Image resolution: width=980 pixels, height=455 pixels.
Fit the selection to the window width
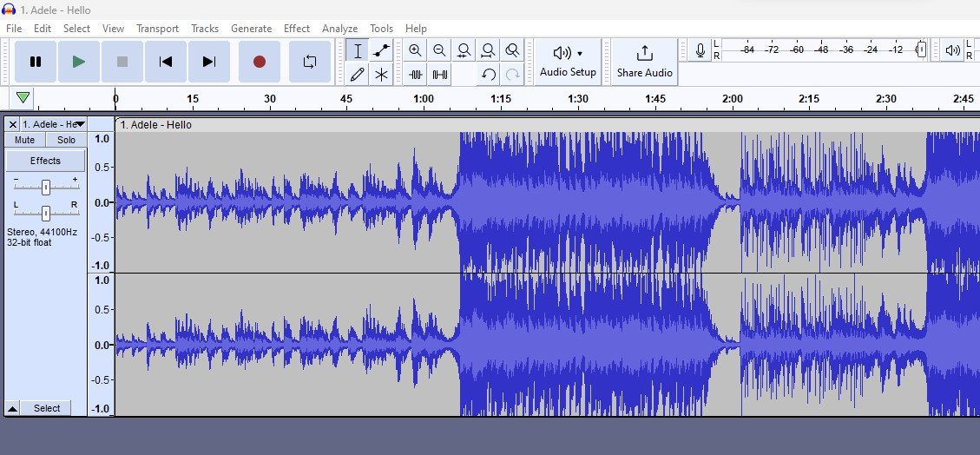(464, 50)
